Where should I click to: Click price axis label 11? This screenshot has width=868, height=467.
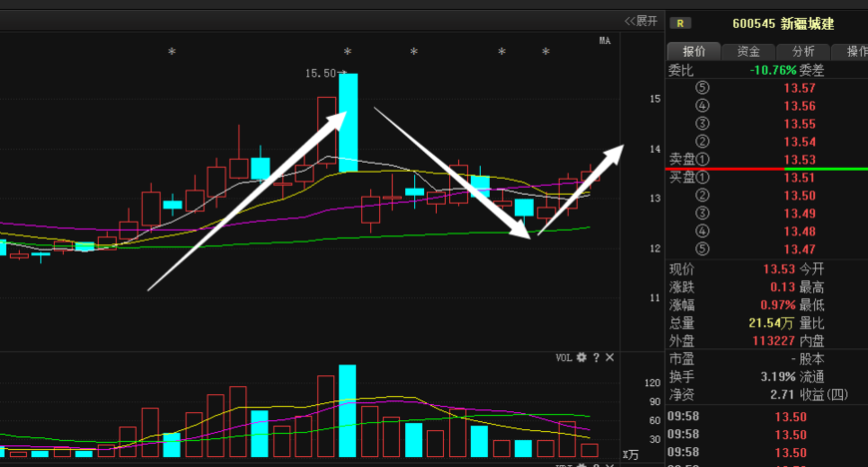(x=654, y=298)
